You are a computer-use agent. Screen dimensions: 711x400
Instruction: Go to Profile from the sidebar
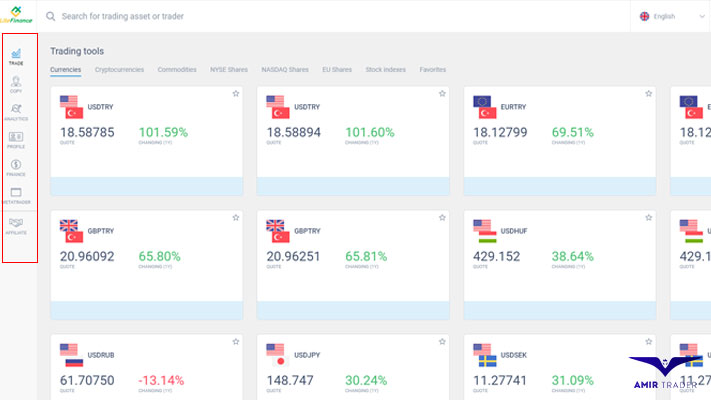pos(16,140)
